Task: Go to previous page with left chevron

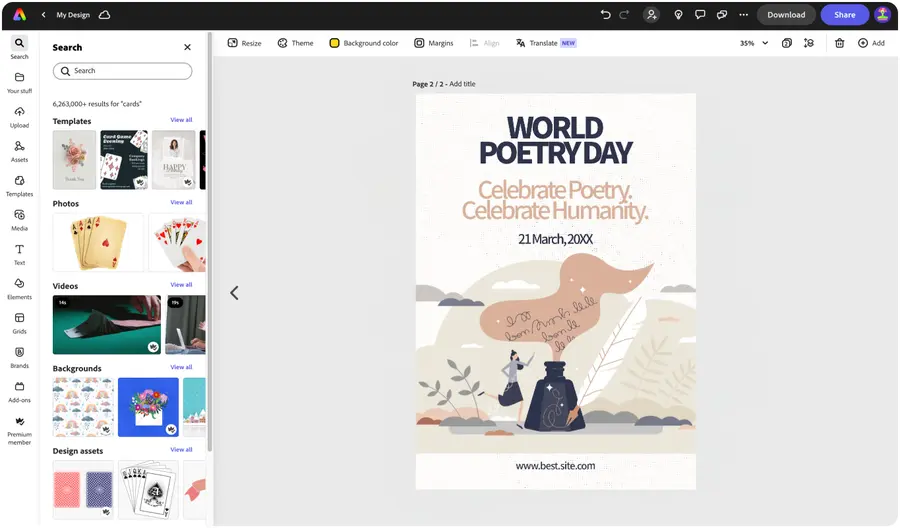Action: pos(234,293)
